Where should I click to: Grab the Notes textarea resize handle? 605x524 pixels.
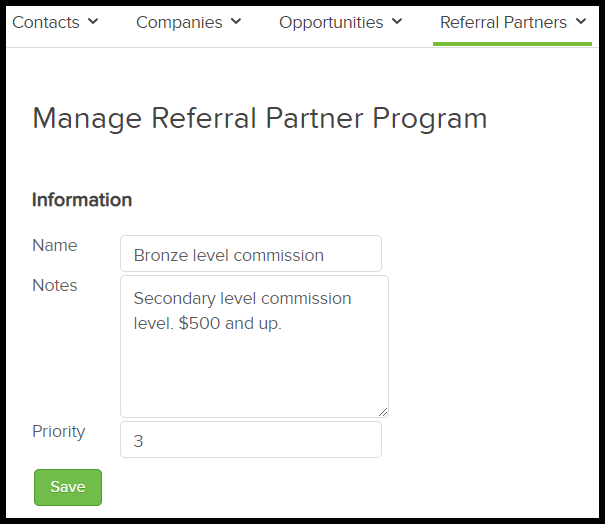coord(383,411)
